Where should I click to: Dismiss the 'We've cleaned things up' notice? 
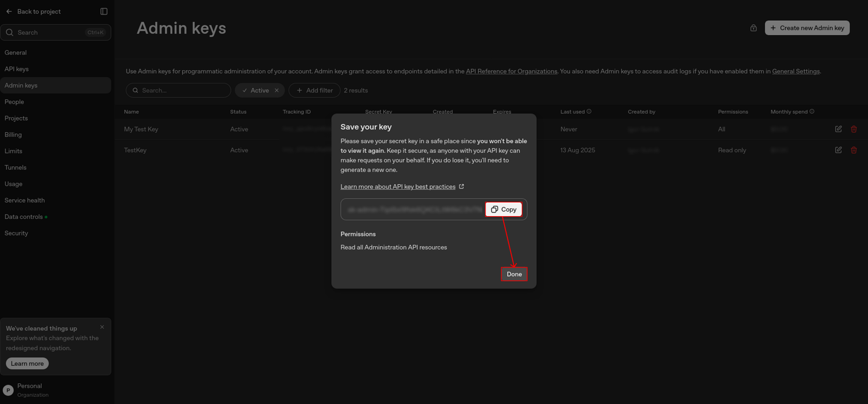point(102,327)
